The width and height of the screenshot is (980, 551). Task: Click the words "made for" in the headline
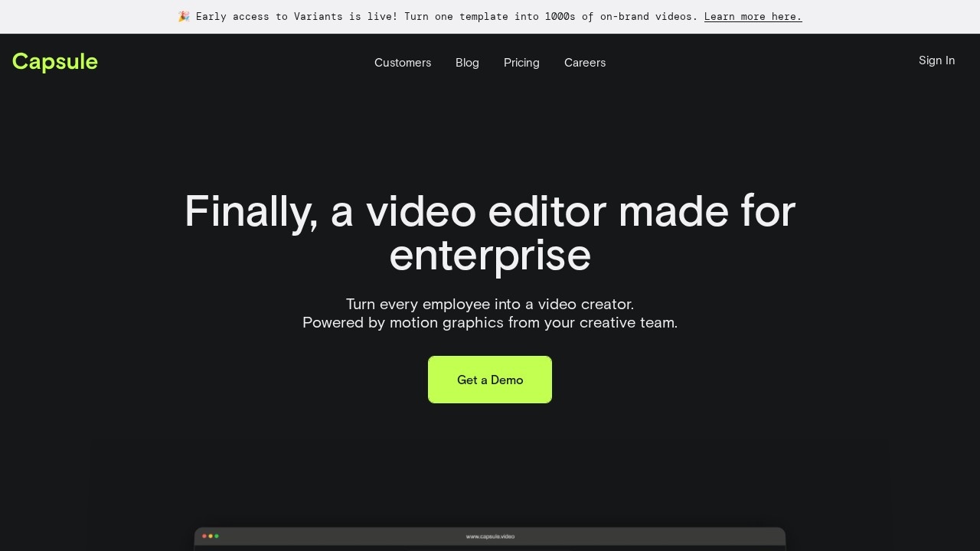[706, 211]
